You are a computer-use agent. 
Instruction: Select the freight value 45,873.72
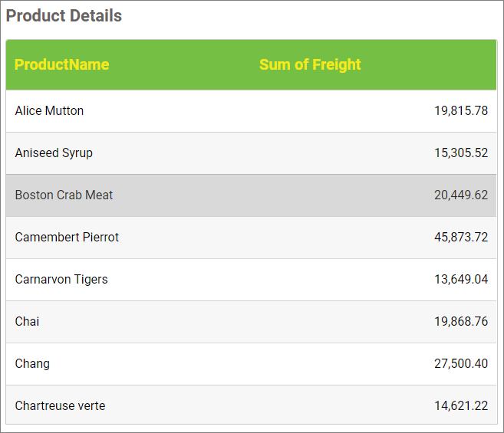tap(460, 238)
